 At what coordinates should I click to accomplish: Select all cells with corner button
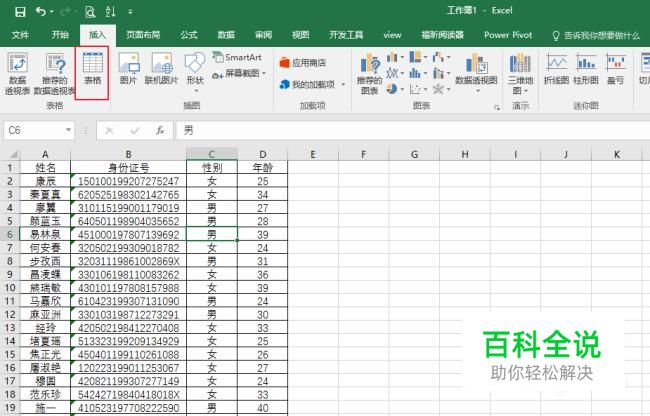pos(12,155)
